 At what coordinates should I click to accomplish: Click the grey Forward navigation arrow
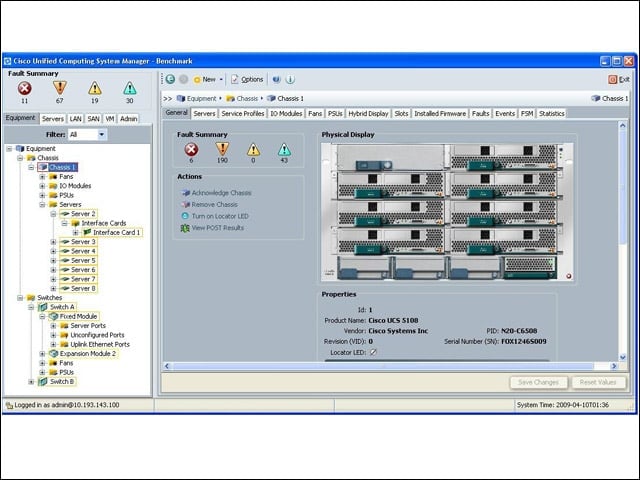click(184, 79)
